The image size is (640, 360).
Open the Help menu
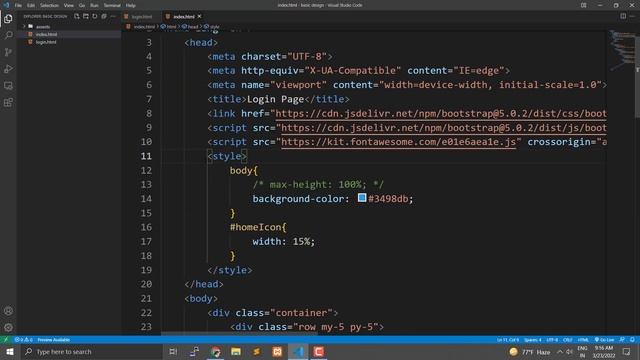coord(131,5)
